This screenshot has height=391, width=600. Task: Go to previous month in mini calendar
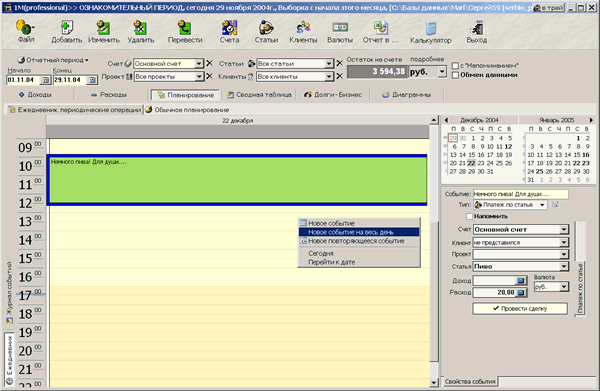tap(446, 120)
